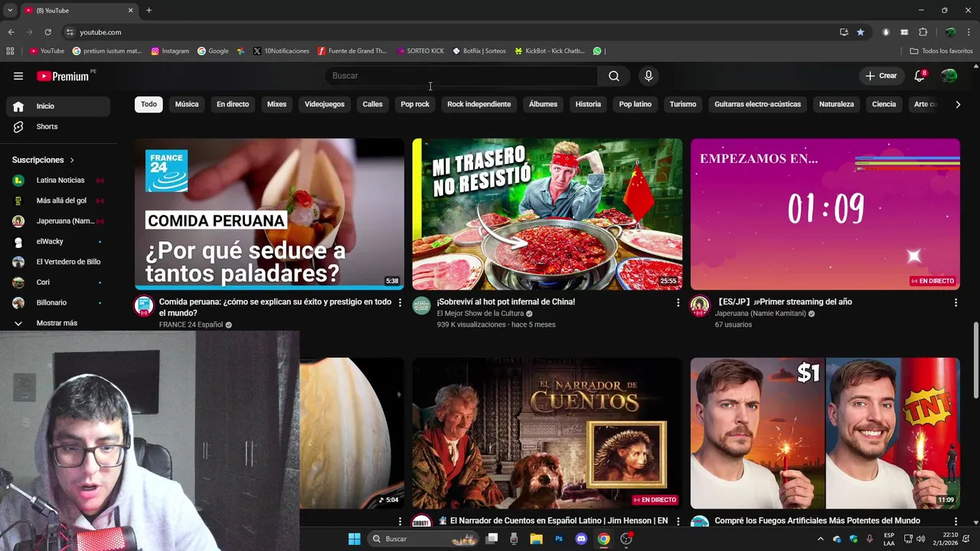Open WhatsApp bookmark icon

pyautogui.click(x=597, y=51)
